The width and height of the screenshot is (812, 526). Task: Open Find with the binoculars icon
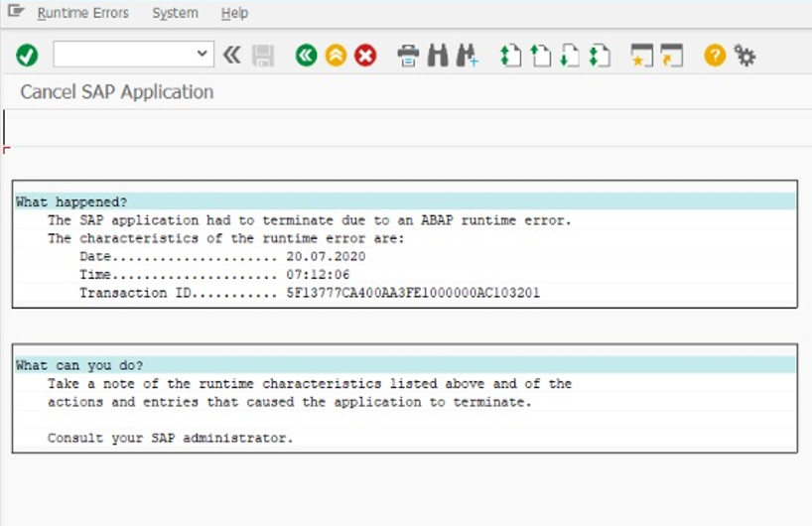coord(438,56)
